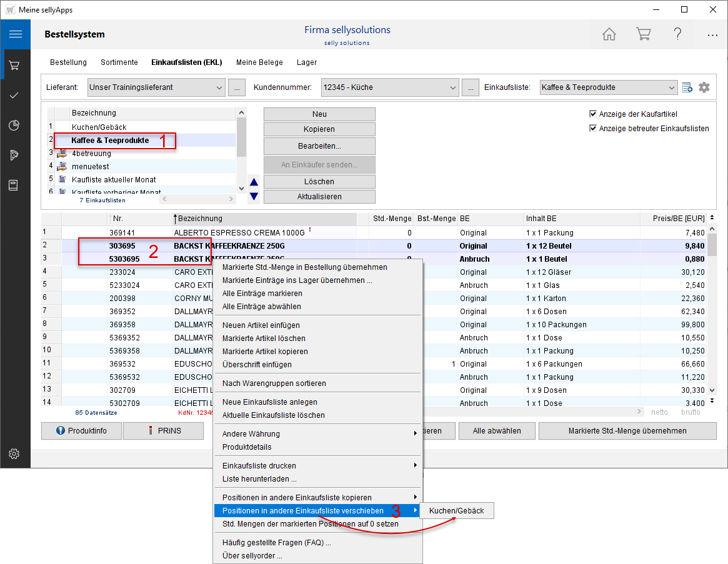The width and height of the screenshot is (728, 564).
Task: Select 'menuetest' in the shopping lists
Action: coord(91,167)
